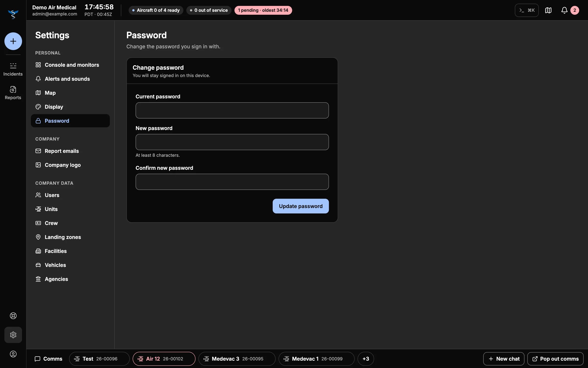This screenshot has width=588, height=368.
Task: Click the Aircraft 0 of 4 ready pill
Action: (x=156, y=10)
